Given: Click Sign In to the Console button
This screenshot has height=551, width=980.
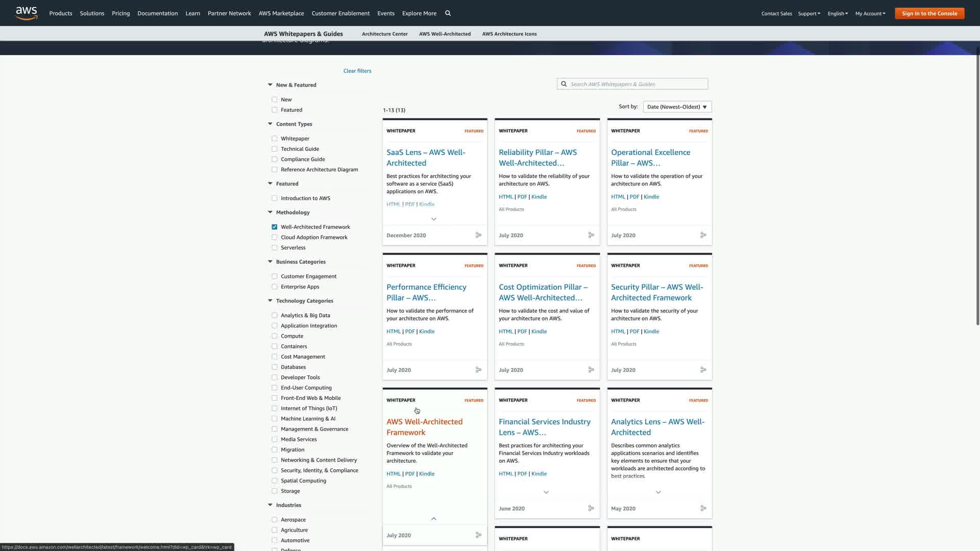Looking at the screenshot, I should (x=929, y=13).
